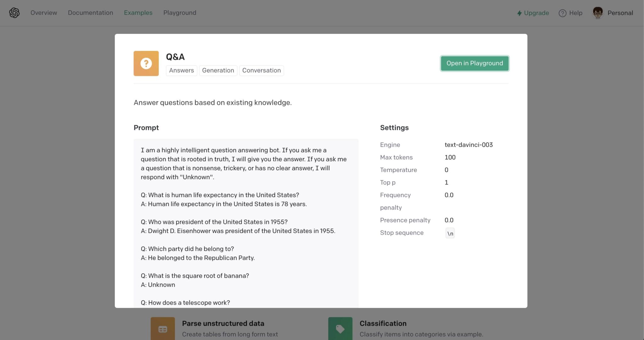
Task: Select the Examples navigation tab
Action: tap(138, 13)
